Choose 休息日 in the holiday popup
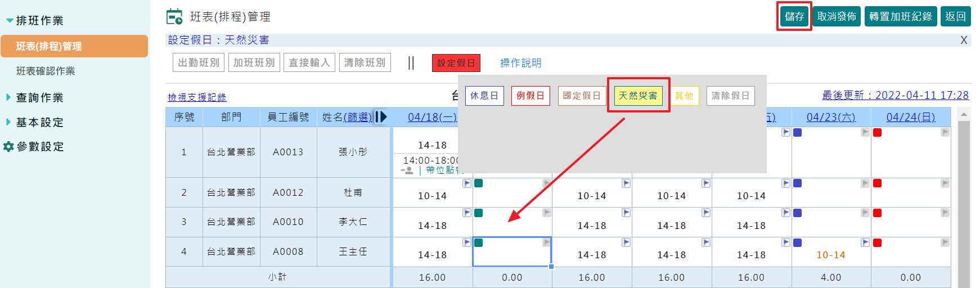980x288 pixels. tap(484, 96)
